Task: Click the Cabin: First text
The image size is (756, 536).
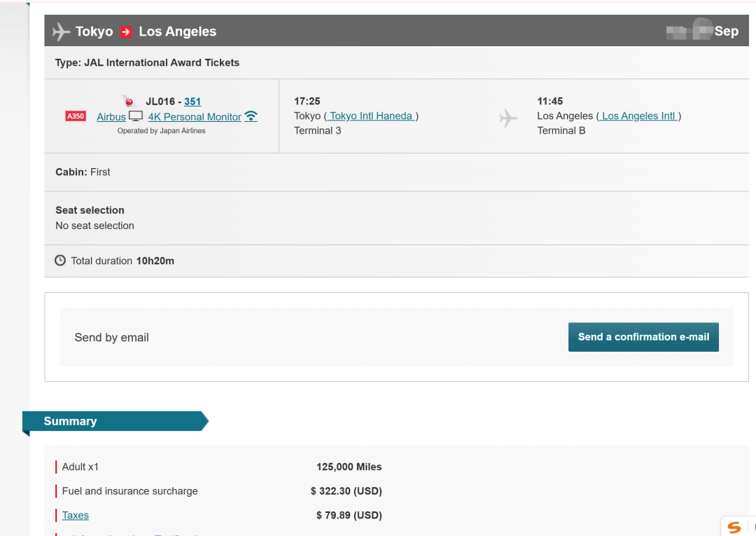Action: pyautogui.click(x=83, y=172)
